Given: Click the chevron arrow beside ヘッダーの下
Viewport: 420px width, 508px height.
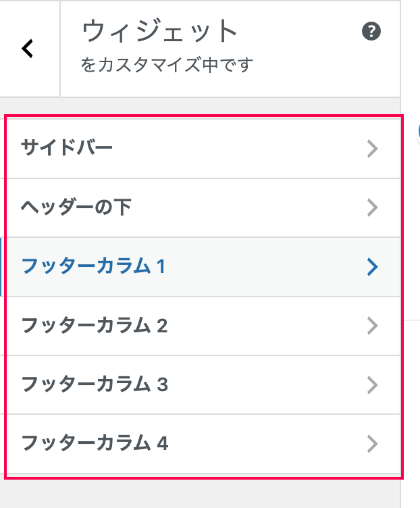Looking at the screenshot, I should (x=373, y=207).
